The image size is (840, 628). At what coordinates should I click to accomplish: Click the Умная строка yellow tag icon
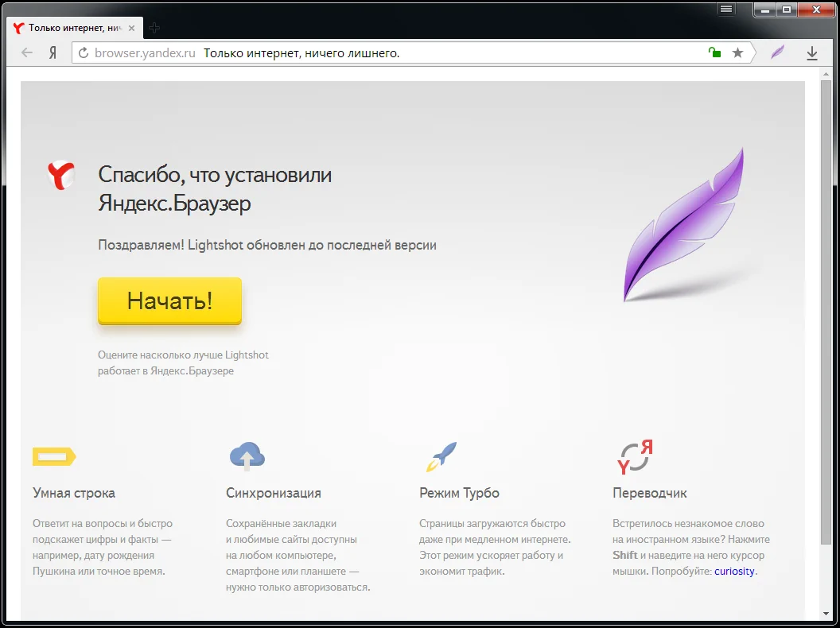coord(54,456)
